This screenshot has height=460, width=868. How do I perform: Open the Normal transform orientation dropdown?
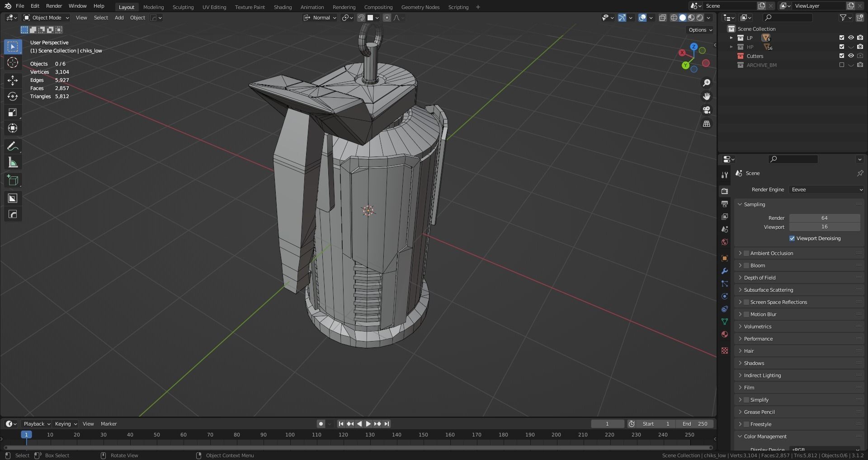pyautogui.click(x=320, y=18)
